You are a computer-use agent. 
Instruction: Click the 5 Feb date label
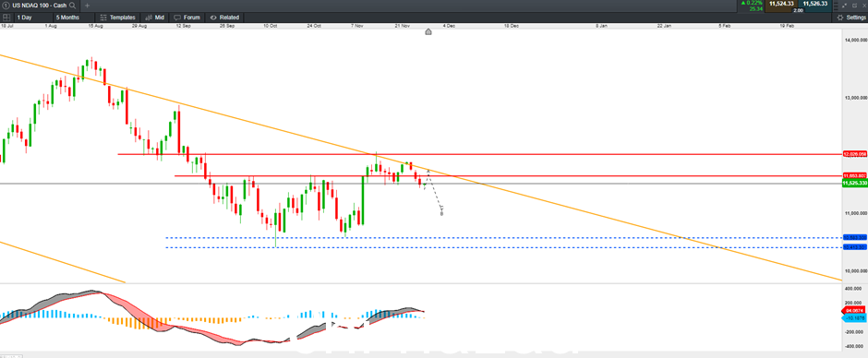[724, 26]
